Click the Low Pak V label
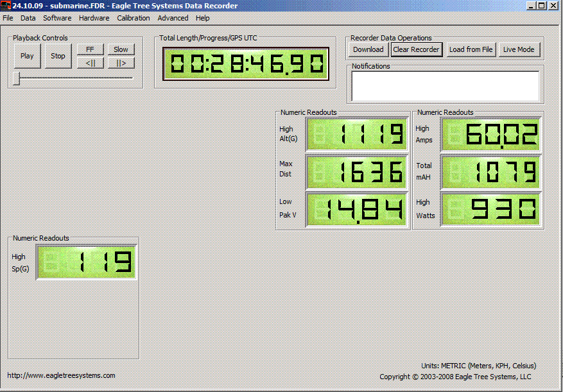 (288, 209)
